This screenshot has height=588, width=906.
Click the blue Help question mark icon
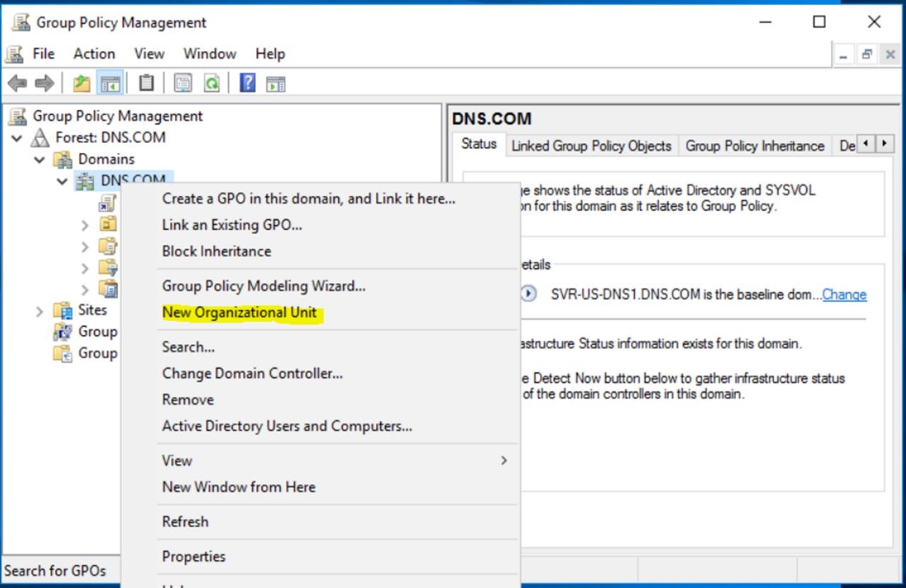[x=247, y=83]
